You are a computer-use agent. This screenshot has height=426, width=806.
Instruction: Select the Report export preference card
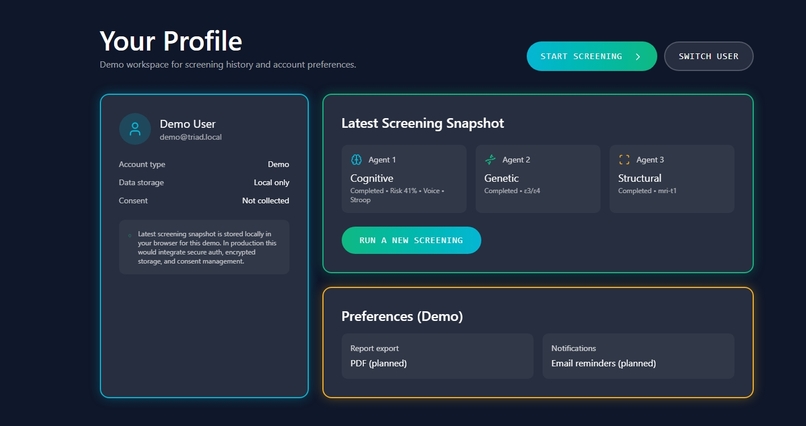(x=437, y=356)
